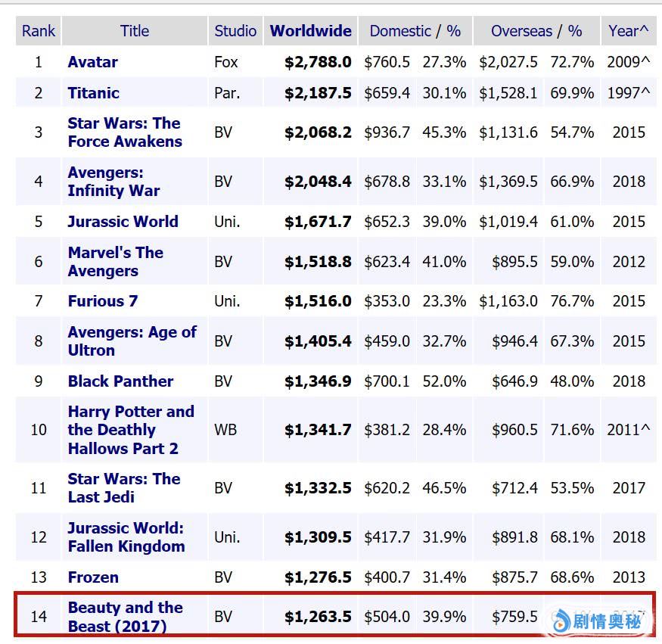Open Beauty and the Beast (2017) link
Viewport: 662px width, 644px height.
coord(125,617)
